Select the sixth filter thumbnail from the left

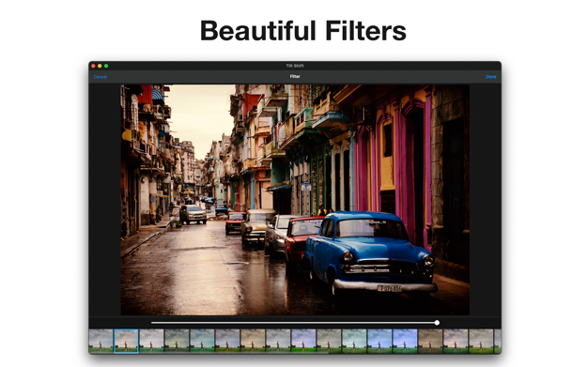pos(227,341)
